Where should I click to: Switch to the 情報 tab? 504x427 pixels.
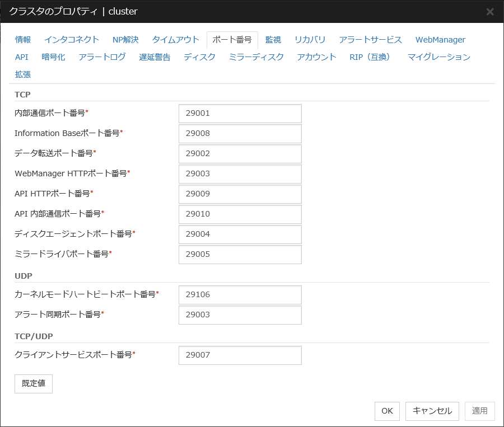(x=23, y=40)
